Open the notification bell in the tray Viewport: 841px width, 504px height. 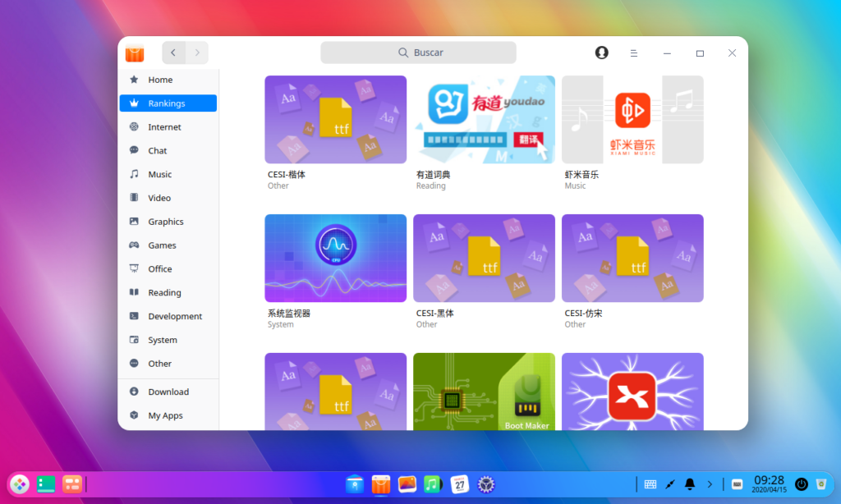[690, 484]
